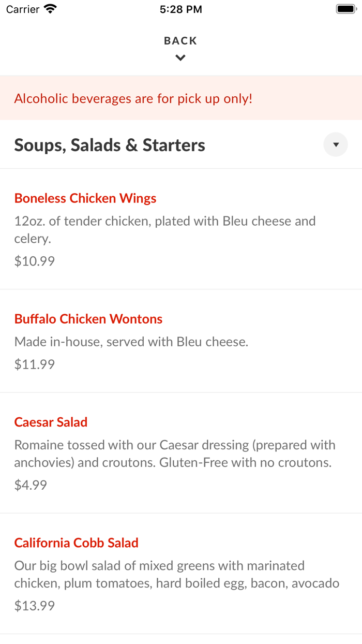Click the $11.99 price
Viewport: 362px width, 644px height.
(35, 364)
